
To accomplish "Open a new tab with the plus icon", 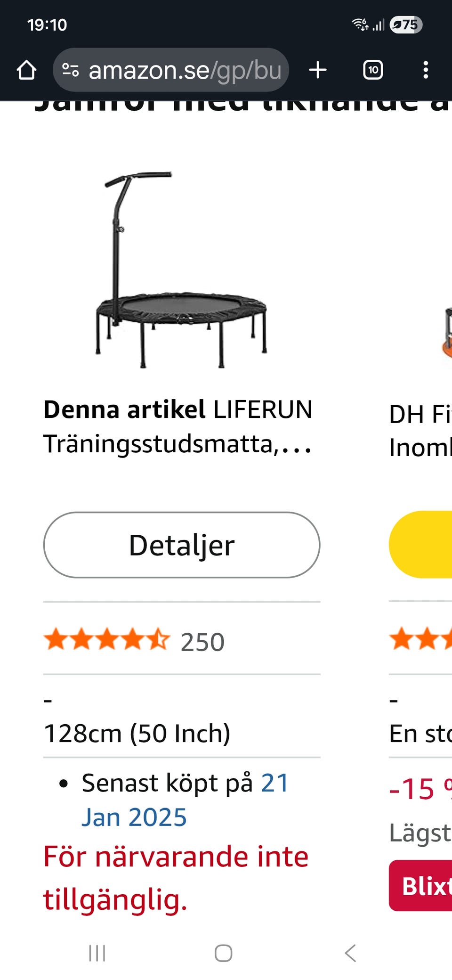I will pyautogui.click(x=318, y=70).
